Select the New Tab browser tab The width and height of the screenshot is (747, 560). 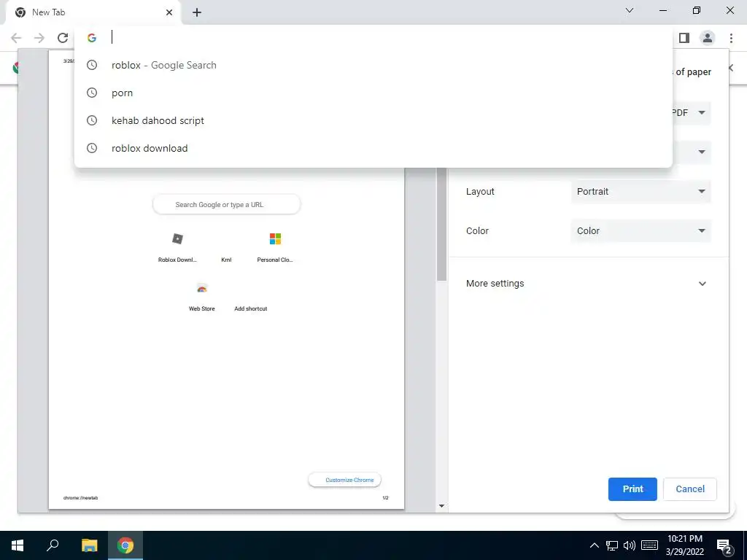93,12
